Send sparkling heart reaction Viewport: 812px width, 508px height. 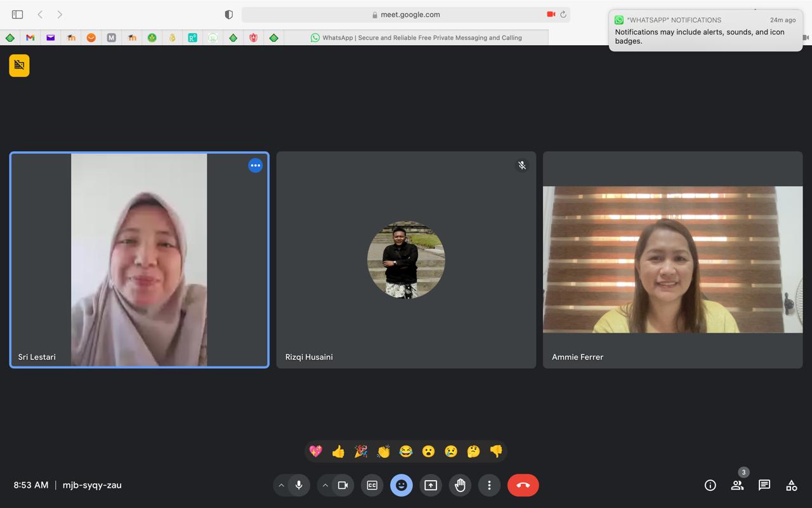[316, 451]
